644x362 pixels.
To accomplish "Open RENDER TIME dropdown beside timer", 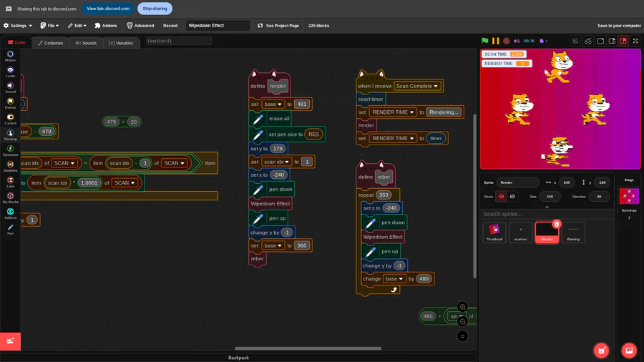I will coord(393,138).
